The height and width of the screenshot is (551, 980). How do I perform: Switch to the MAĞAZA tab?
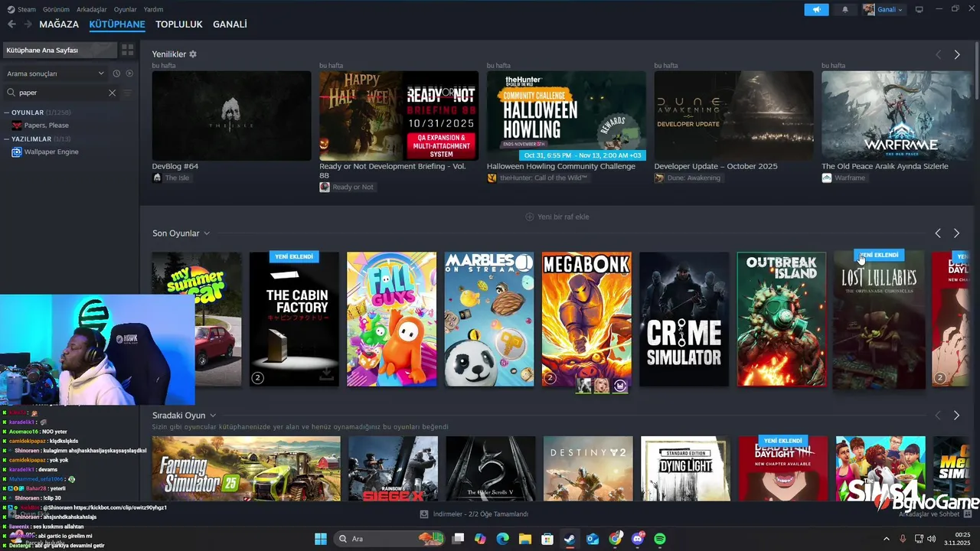[x=59, y=24]
